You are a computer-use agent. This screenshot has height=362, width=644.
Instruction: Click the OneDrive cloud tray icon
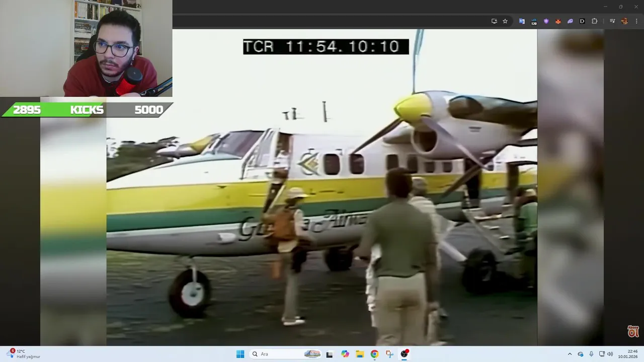(581, 354)
